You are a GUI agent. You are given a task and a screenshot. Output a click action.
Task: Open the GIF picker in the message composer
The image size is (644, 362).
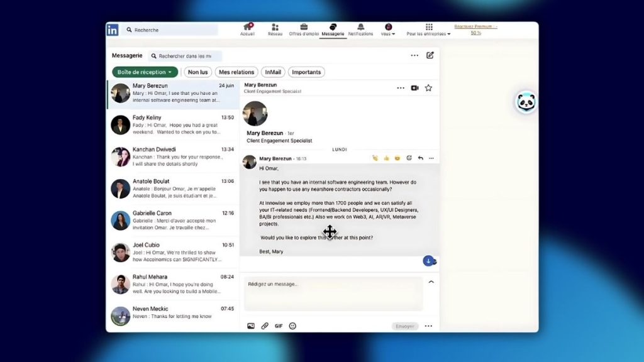coord(278,326)
